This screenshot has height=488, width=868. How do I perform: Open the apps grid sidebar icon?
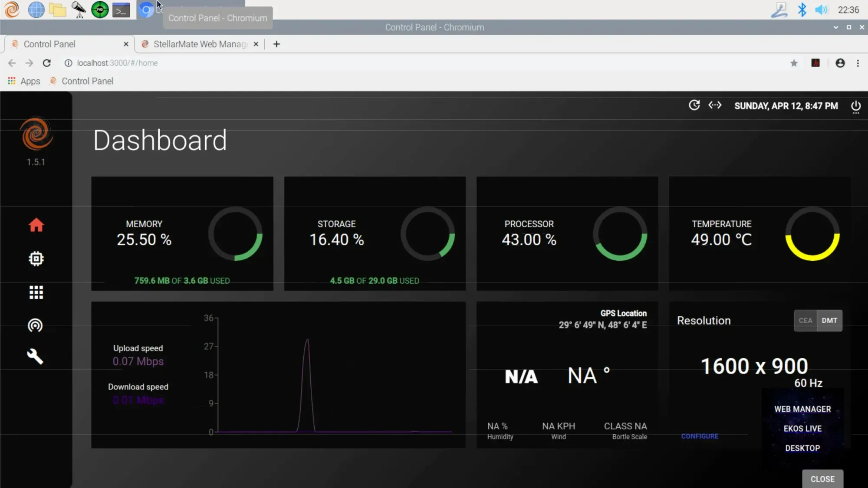click(x=36, y=292)
